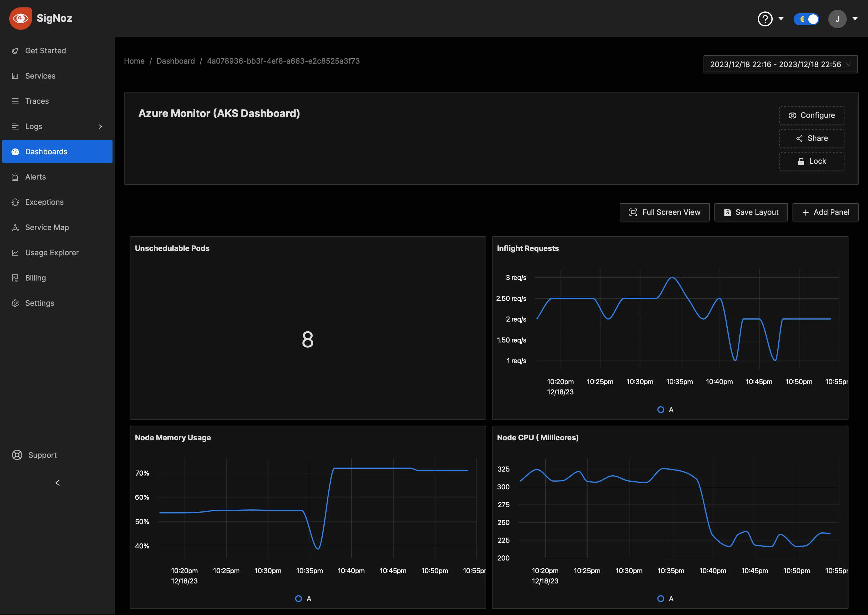Click the Support lifebuoy icon

17,455
